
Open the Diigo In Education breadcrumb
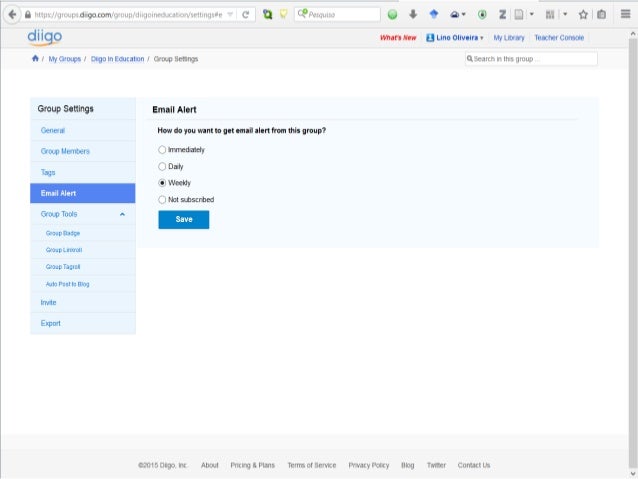tap(118, 59)
